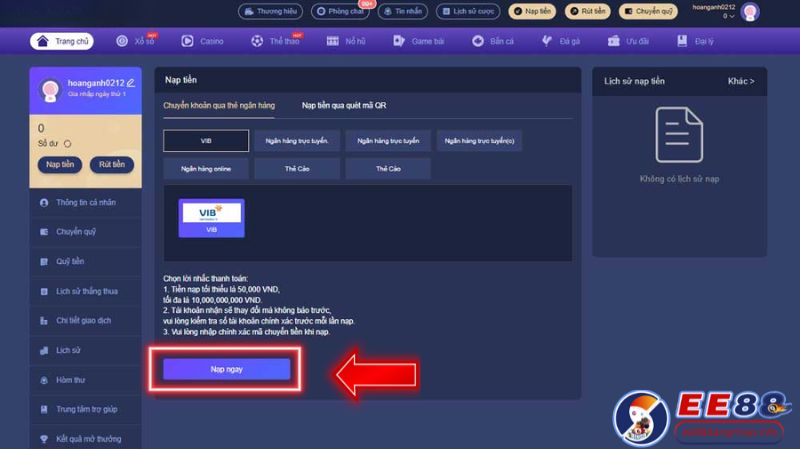
Task: Open Phòng chat from the top bar
Action: click(x=347, y=12)
